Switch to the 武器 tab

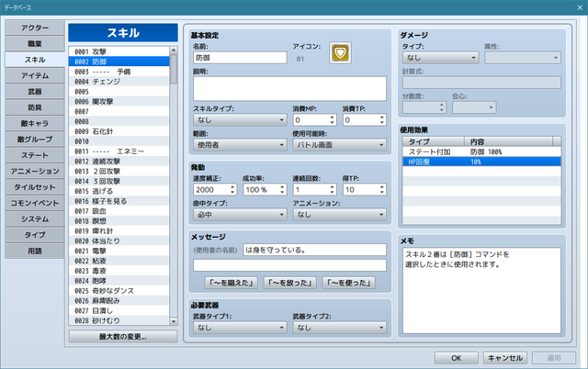click(35, 92)
